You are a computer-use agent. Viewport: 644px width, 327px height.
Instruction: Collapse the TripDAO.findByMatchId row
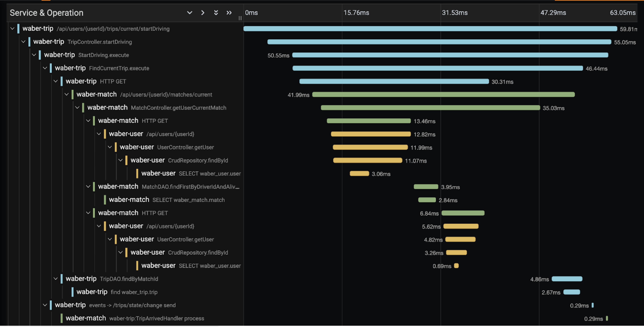[x=56, y=279]
